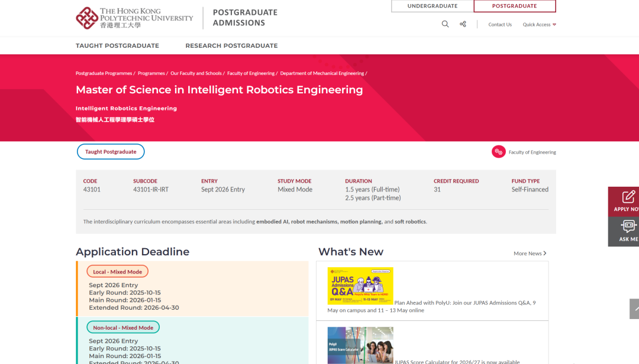The image size is (639, 364).
Task: Click the 2.5 years (Part-time) duration
Action: click(x=373, y=198)
